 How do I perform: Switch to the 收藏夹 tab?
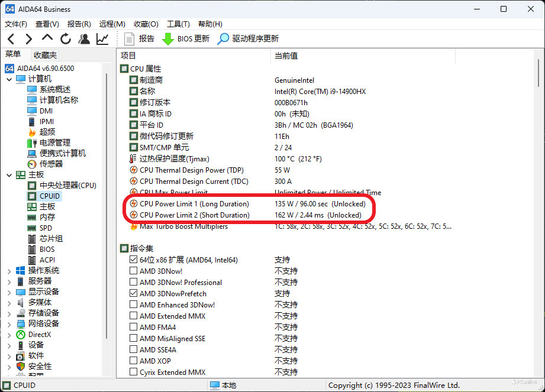click(45, 55)
